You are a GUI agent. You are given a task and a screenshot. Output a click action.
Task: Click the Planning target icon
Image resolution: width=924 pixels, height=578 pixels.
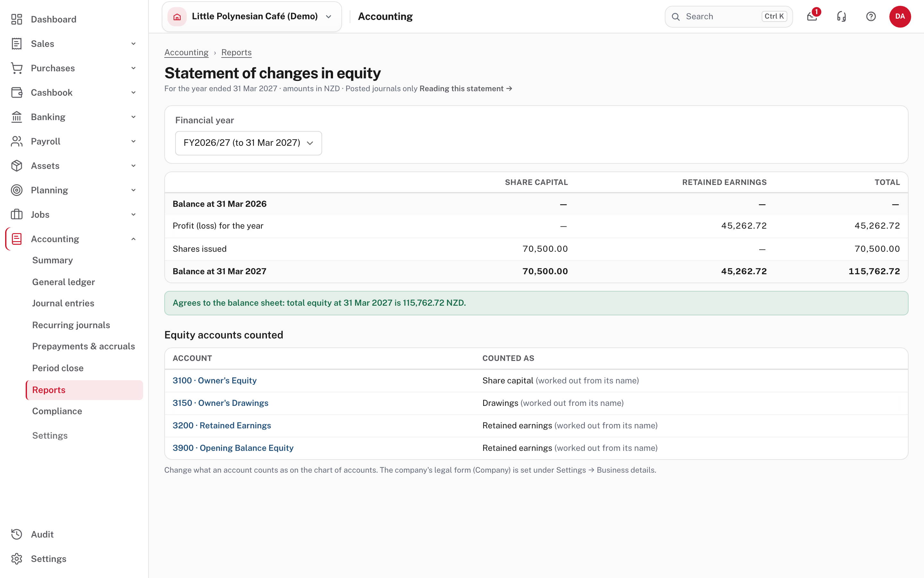(16, 190)
